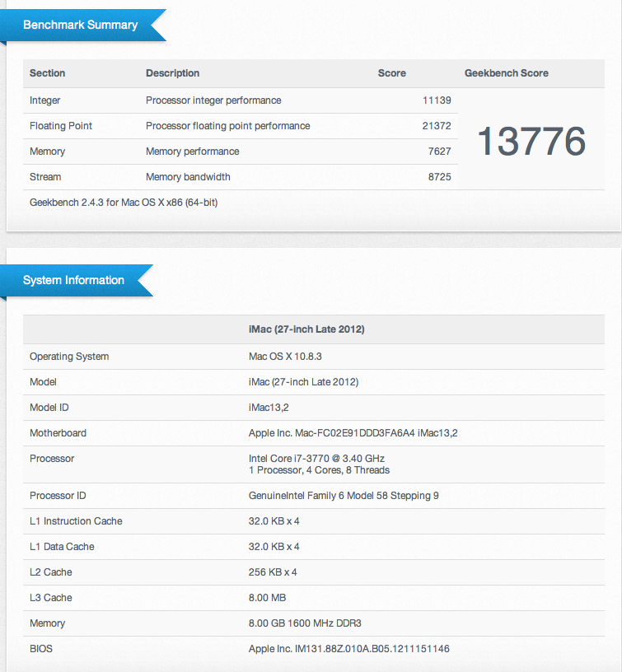The width and height of the screenshot is (622, 672).
Task: Select '8.00 GB 1600 MHz DDR3' memory value
Action: [305, 623]
